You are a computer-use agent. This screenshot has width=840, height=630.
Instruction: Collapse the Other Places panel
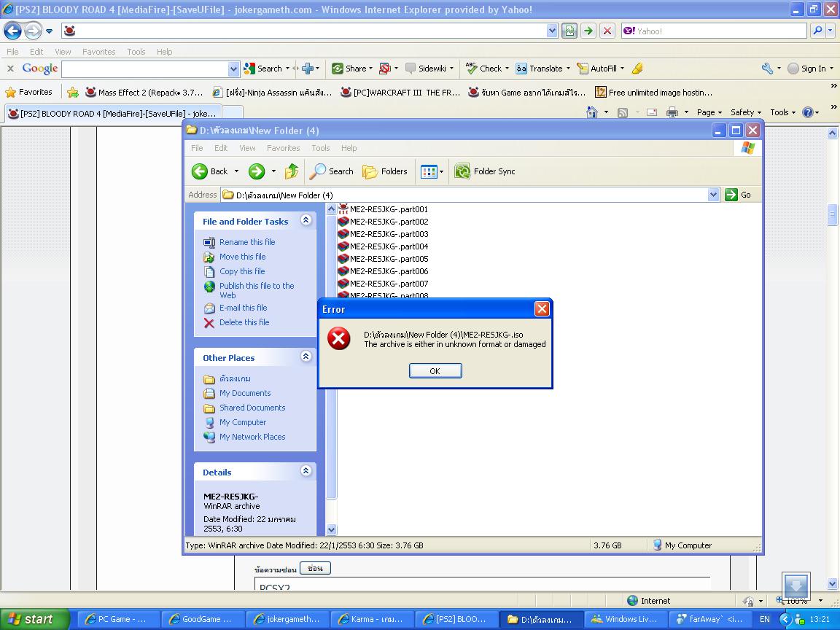click(306, 357)
